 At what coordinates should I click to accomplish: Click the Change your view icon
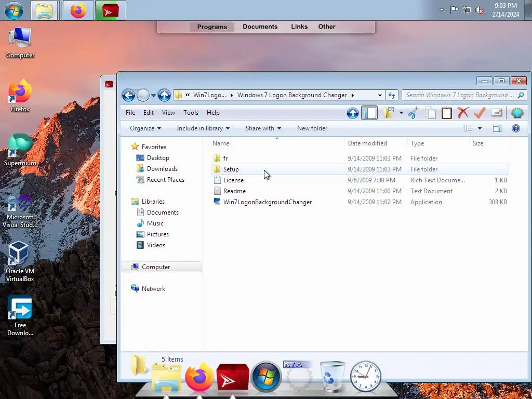click(468, 128)
